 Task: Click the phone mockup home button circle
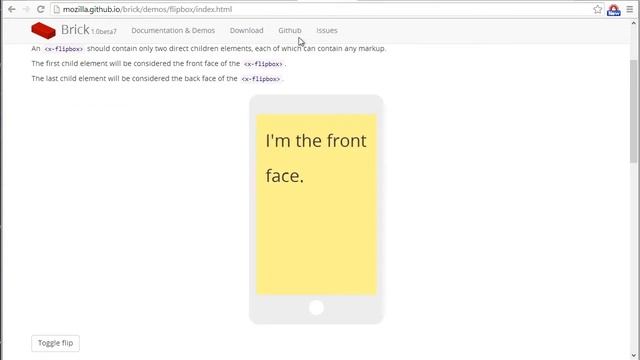pyautogui.click(x=316, y=307)
